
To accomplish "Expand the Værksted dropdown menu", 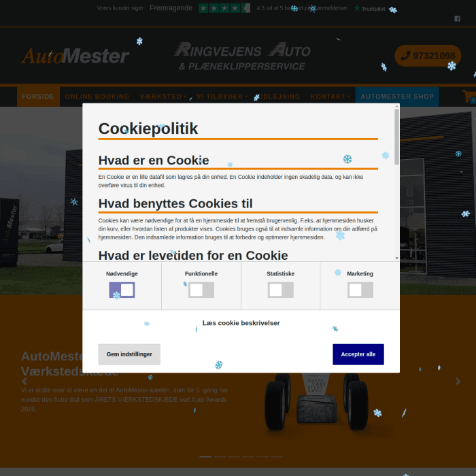I will tap(163, 97).
